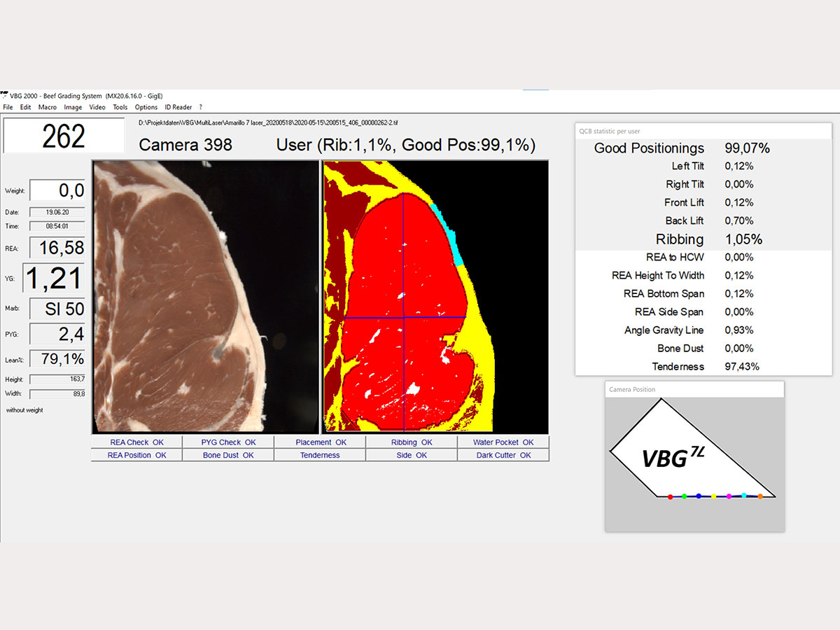Image resolution: width=840 pixels, height=630 pixels.
Task: Select the yellow camera position dot
Action: click(713, 496)
